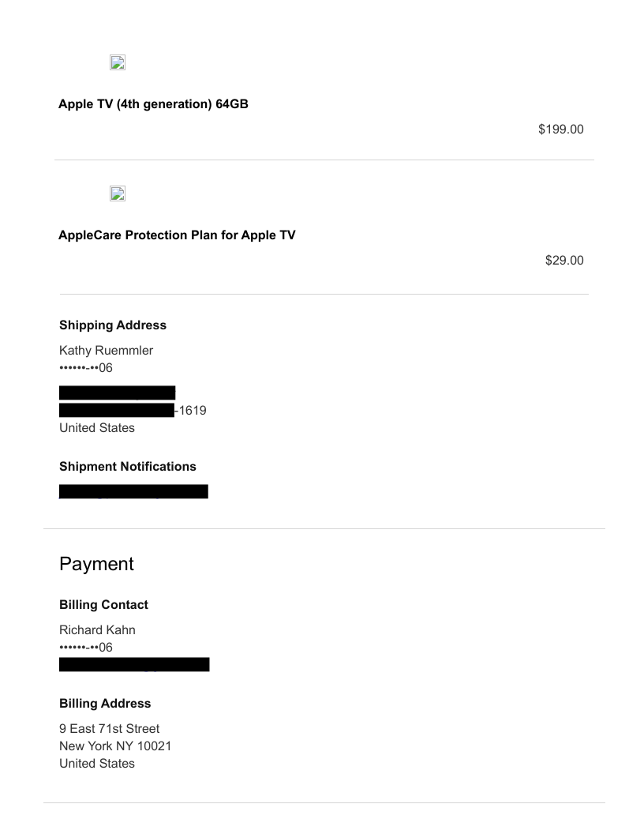This screenshot has height=834, width=644.
Task: Click the broken image icon above Apple TV
Action: [x=118, y=63]
